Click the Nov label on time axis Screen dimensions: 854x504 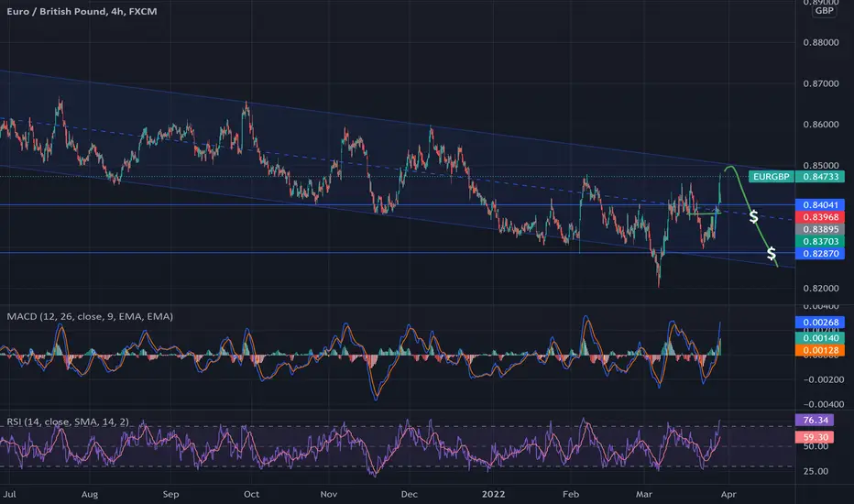pyautogui.click(x=328, y=494)
